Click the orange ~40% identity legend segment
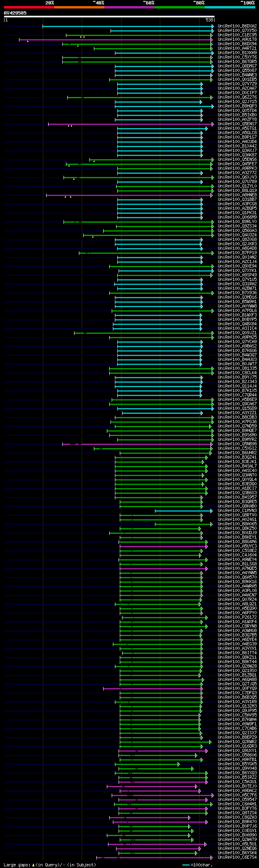The height and width of the screenshot is (868, 259). [79, 7]
